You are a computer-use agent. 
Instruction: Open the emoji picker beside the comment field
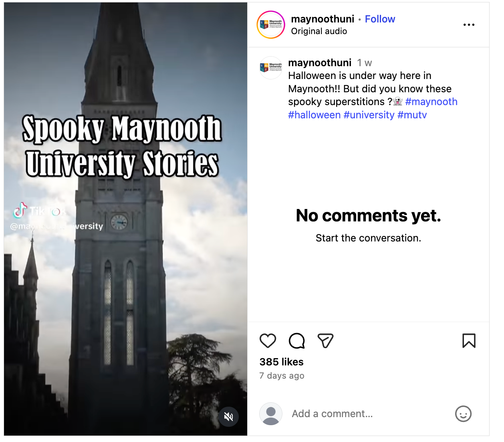click(x=464, y=414)
